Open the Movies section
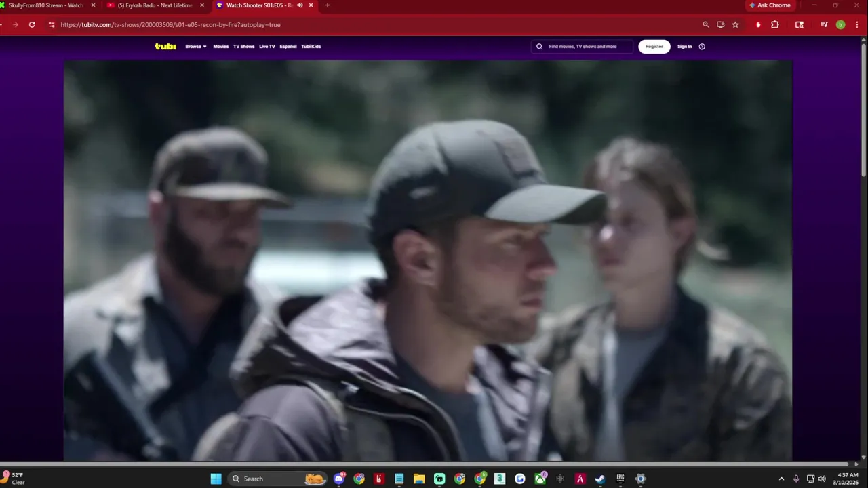The height and width of the screenshot is (488, 868). [x=221, y=47]
